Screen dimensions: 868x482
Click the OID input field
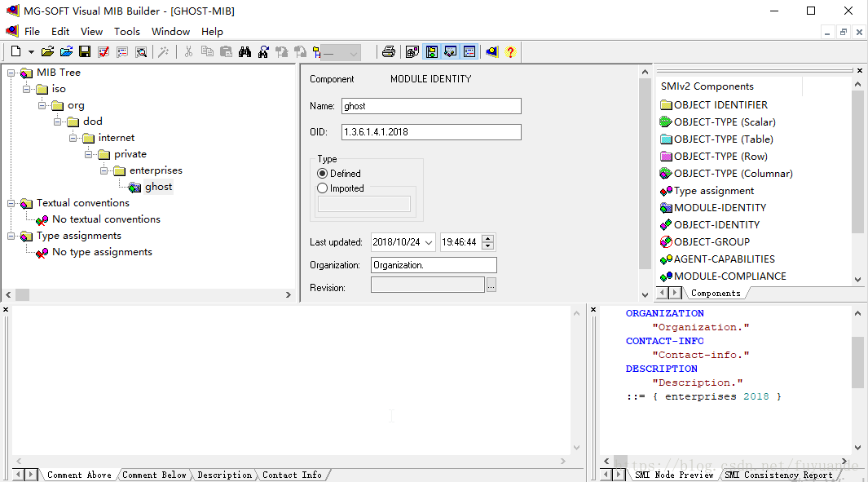tap(431, 132)
